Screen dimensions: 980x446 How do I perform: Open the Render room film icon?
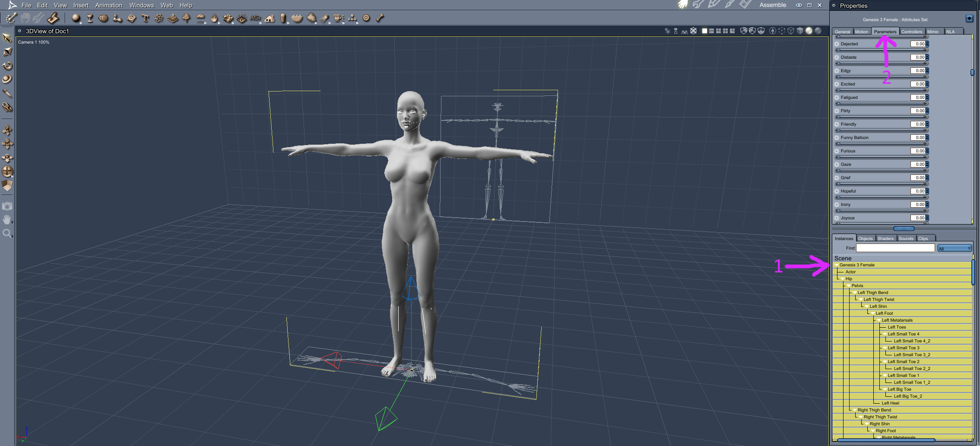pyautogui.click(x=746, y=5)
